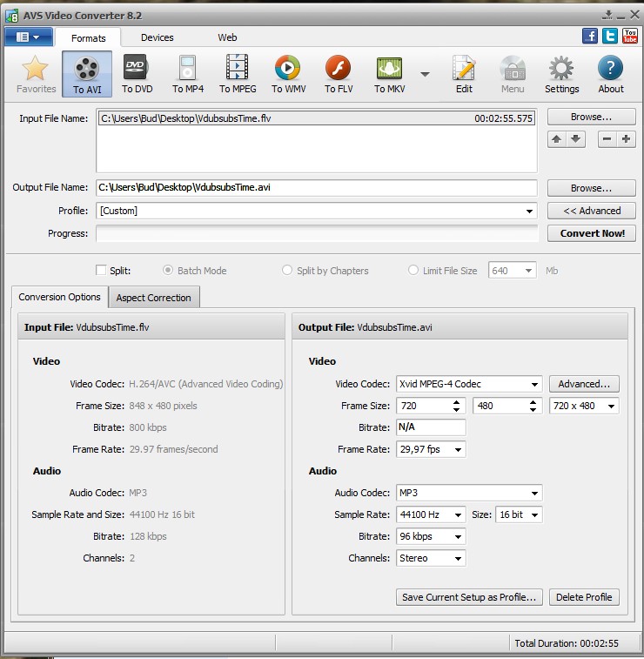The height and width of the screenshot is (659, 644).
Task: Open the 16 bit Size dropdown
Action: coord(519,514)
